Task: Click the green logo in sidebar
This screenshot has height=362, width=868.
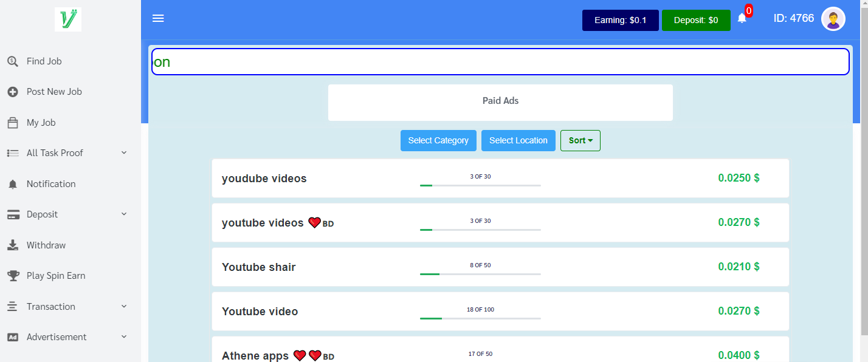Action: click(68, 19)
